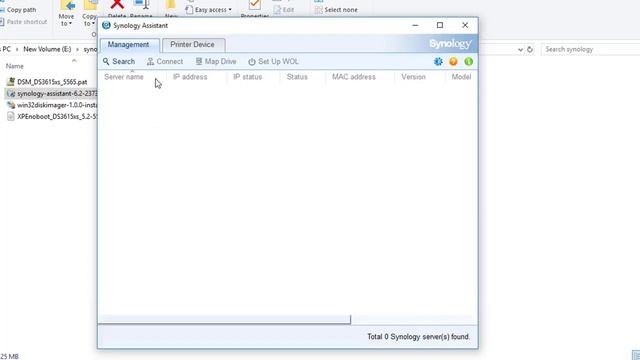Minimize the Synology Assistant window
Screen dimensions: 640x360
[x=416, y=25]
